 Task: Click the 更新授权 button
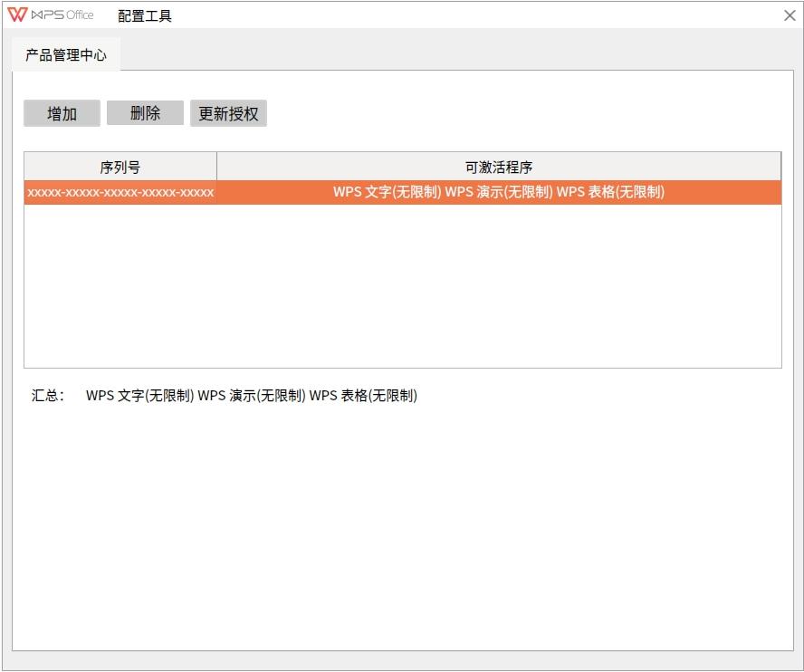point(229,113)
